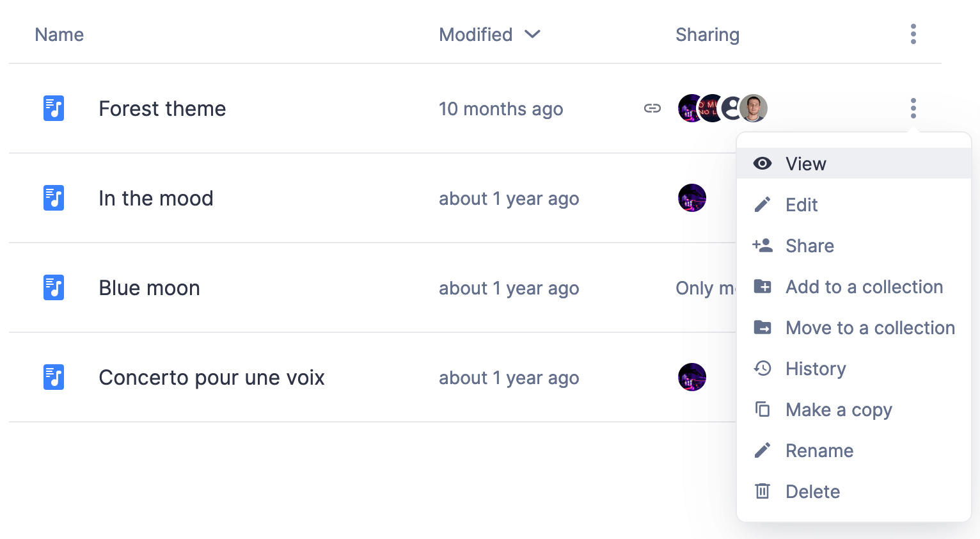Select Delete in the context menu

pyautogui.click(x=812, y=492)
